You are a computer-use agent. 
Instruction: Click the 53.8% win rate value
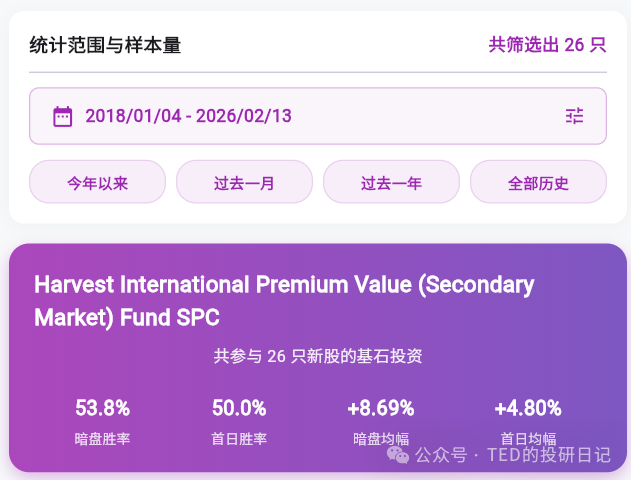103,408
